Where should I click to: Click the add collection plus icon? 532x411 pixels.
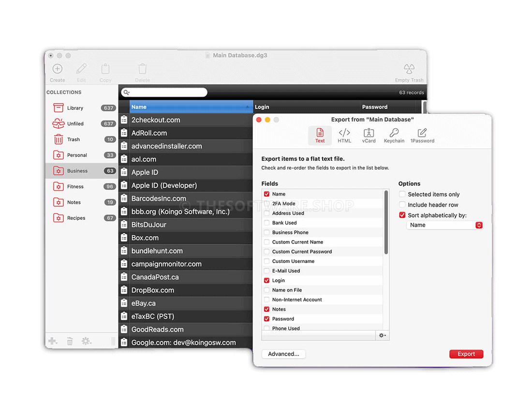[x=53, y=341]
